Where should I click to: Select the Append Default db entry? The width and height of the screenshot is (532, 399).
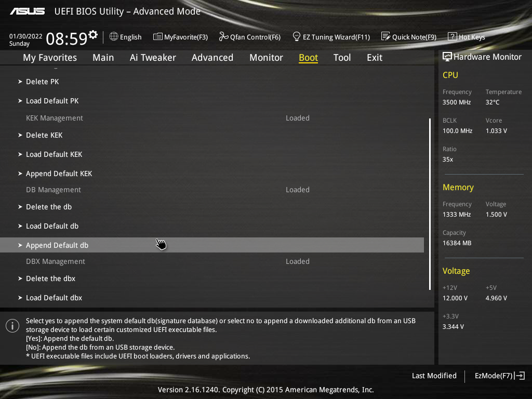tap(212, 245)
